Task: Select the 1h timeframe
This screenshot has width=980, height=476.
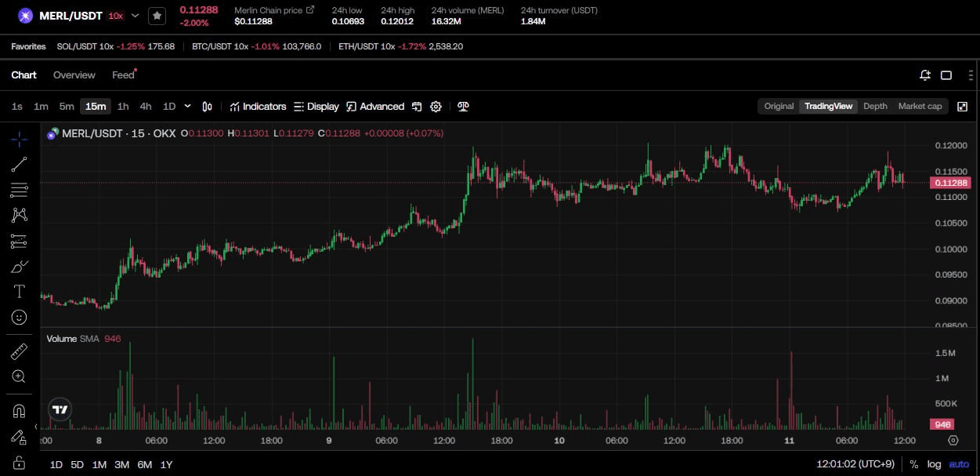Action: [x=123, y=107]
